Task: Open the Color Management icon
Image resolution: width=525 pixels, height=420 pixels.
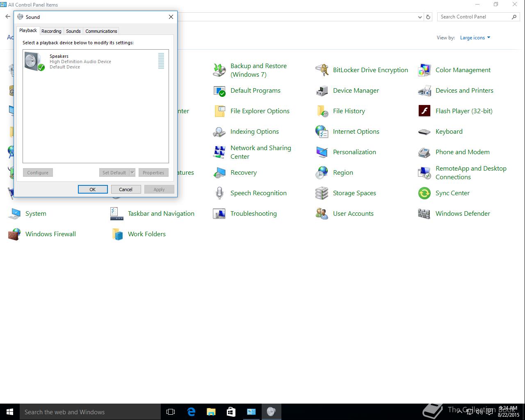Action: pos(425,70)
